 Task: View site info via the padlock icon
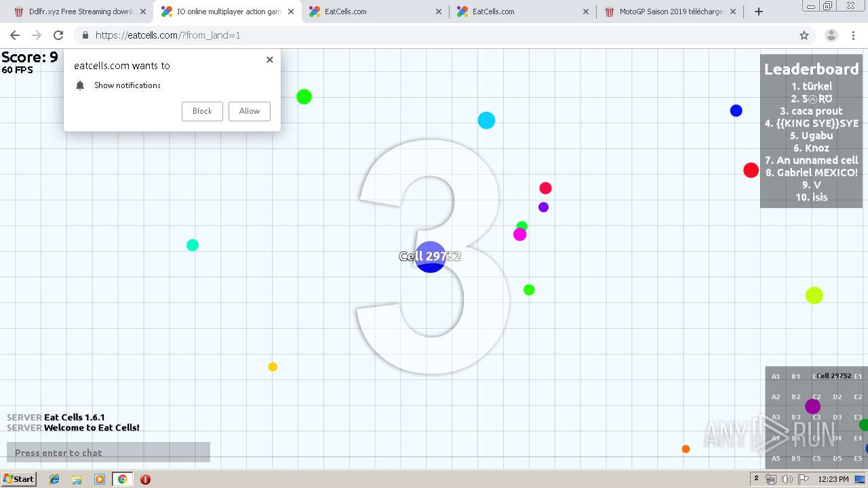(85, 35)
